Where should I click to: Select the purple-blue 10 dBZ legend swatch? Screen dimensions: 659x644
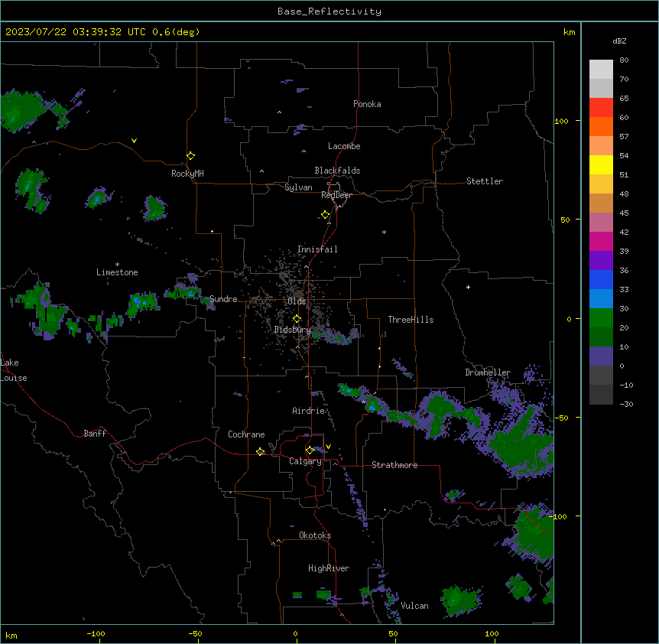[x=601, y=356]
